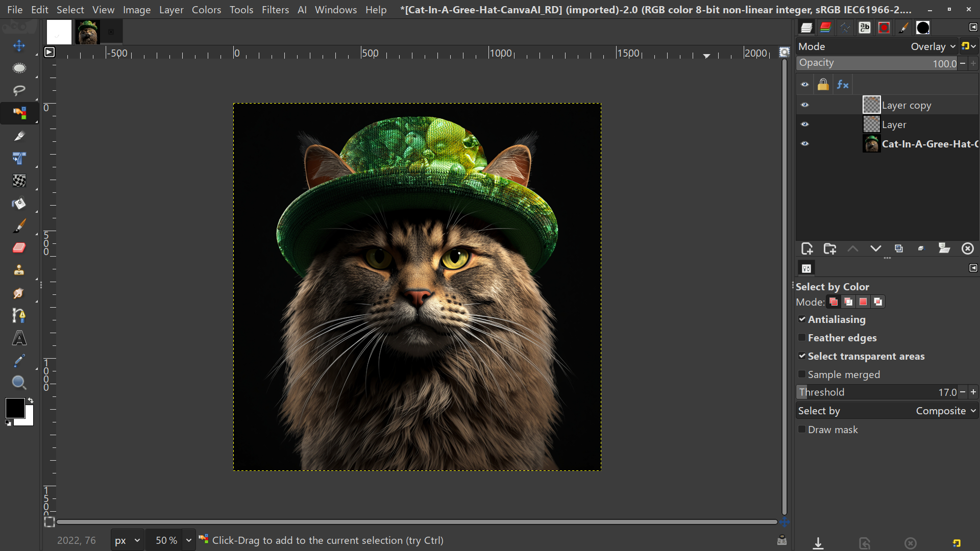The height and width of the screenshot is (551, 980).
Task: Enable the Draw mask checkbox
Action: (802, 430)
